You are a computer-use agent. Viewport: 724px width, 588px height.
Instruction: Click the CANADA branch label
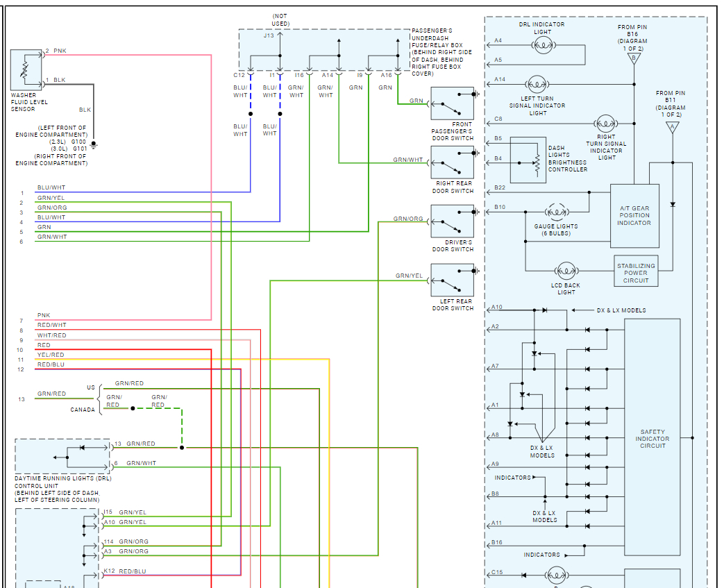[83, 410]
